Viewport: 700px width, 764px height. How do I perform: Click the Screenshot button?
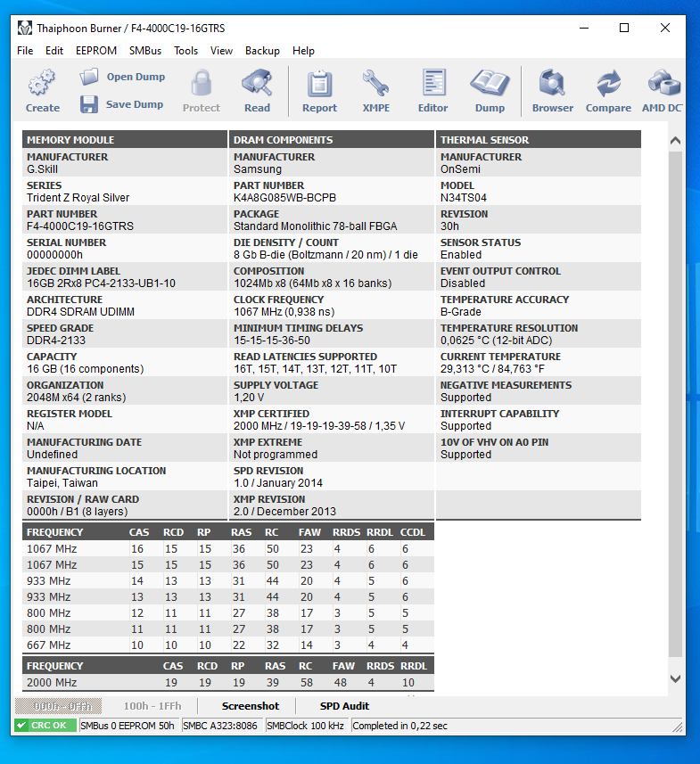pyautogui.click(x=251, y=706)
